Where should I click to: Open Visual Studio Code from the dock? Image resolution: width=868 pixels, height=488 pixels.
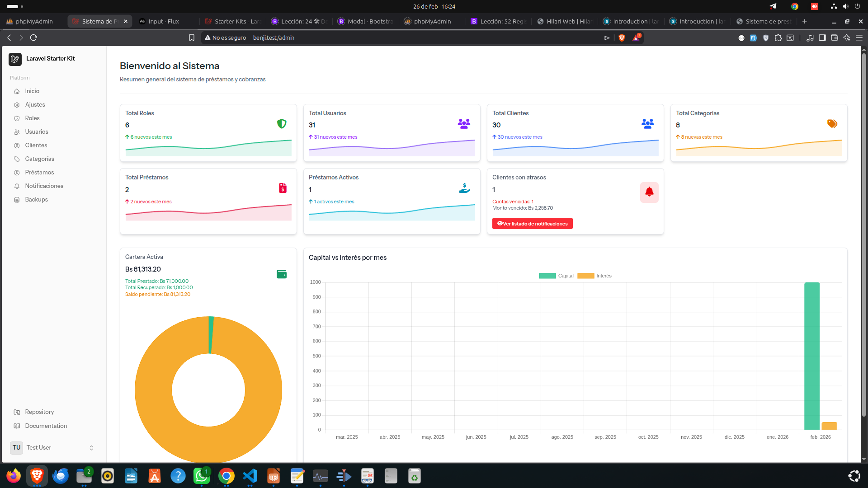tap(250, 476)
